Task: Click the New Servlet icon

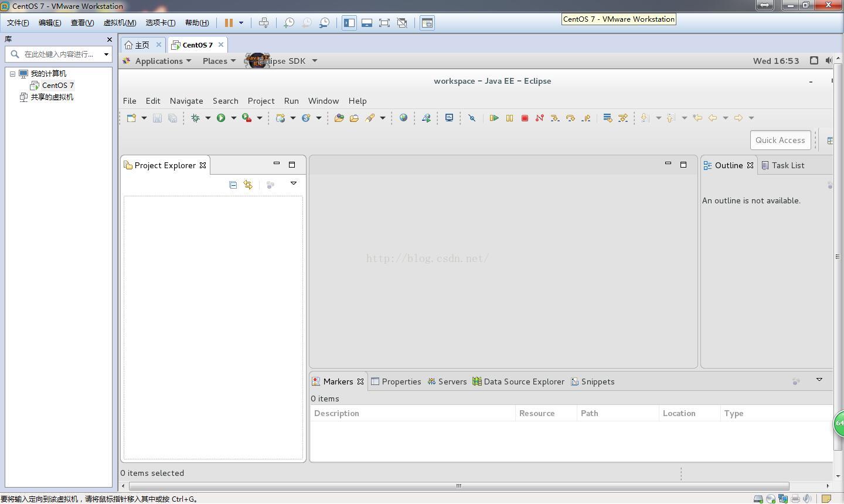Action: tap(306, 118)
